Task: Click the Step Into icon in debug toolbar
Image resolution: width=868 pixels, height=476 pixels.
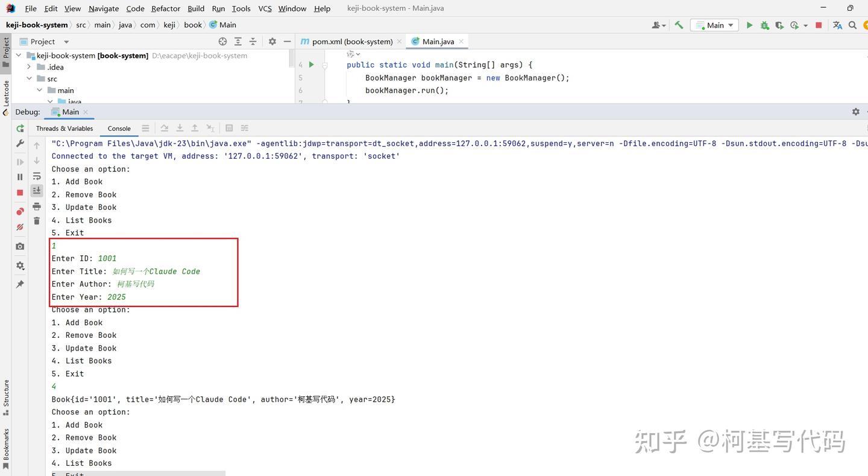Action: (x=180, y=128)
